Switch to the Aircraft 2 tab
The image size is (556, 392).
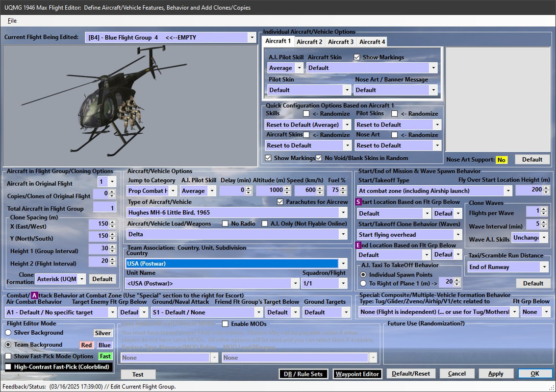point(309,42)
